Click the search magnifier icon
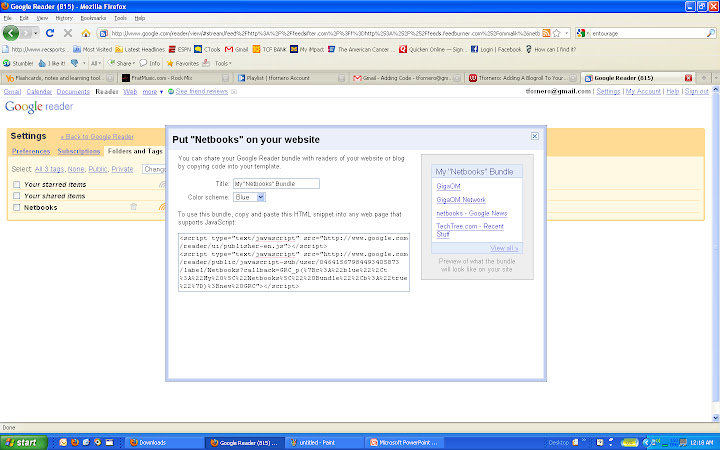The image size is (720, 450). click(710, 33)
